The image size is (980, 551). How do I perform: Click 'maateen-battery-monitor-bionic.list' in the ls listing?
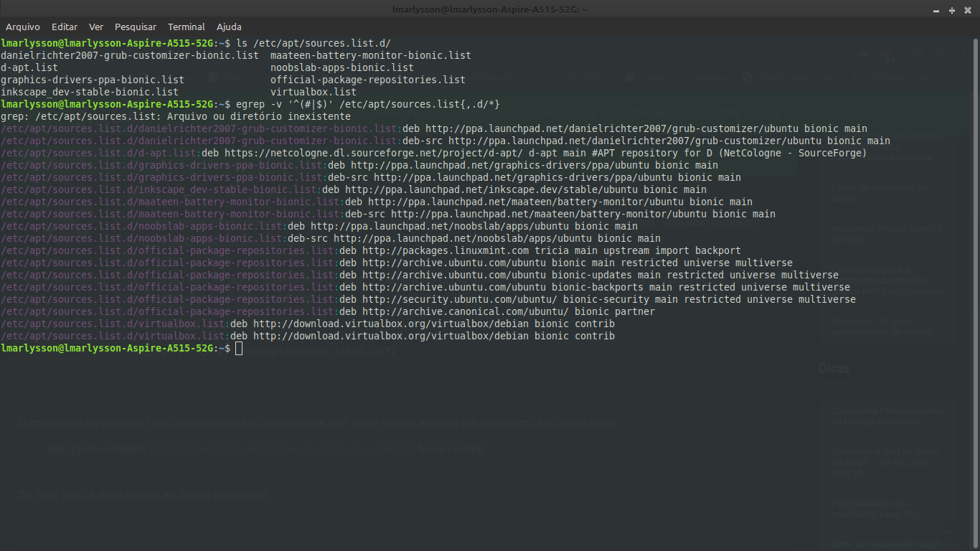tap(371, 55)
